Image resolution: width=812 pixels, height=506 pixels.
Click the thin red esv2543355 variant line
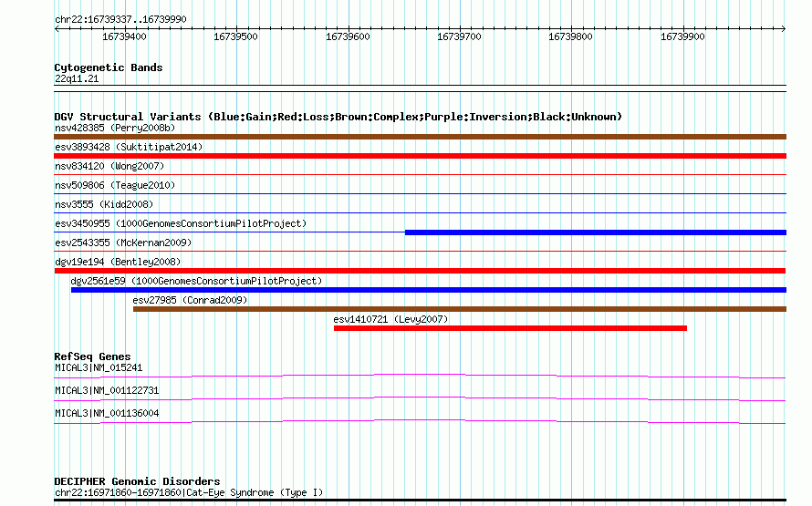pyautogui.click(x=420, y=252)
